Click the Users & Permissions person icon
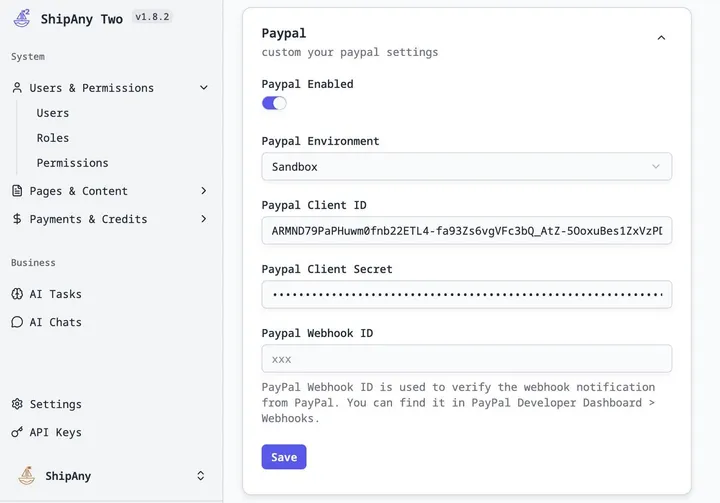 click(x=17, y=88)
